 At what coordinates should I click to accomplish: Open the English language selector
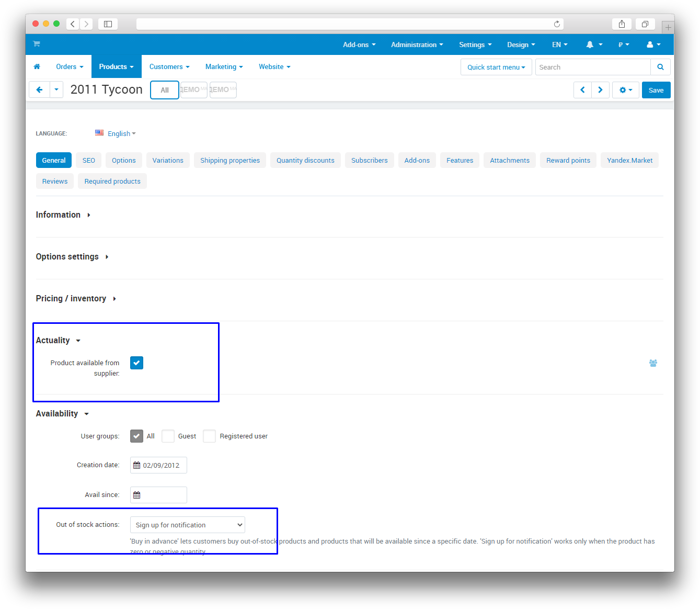pyautogui.click(x=119, y=134)
